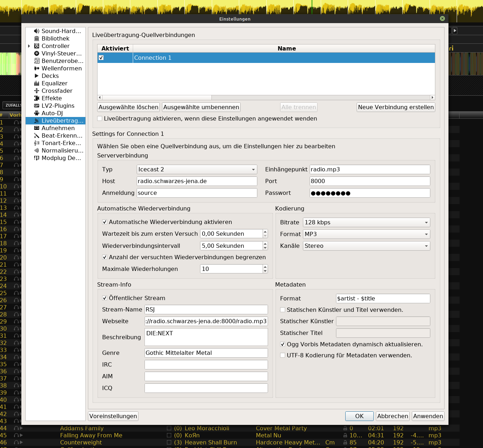The height and width of the screenshot is (448, 483).
Task: Click the Metadaten Format field
Action: click(x=383, y=299)
